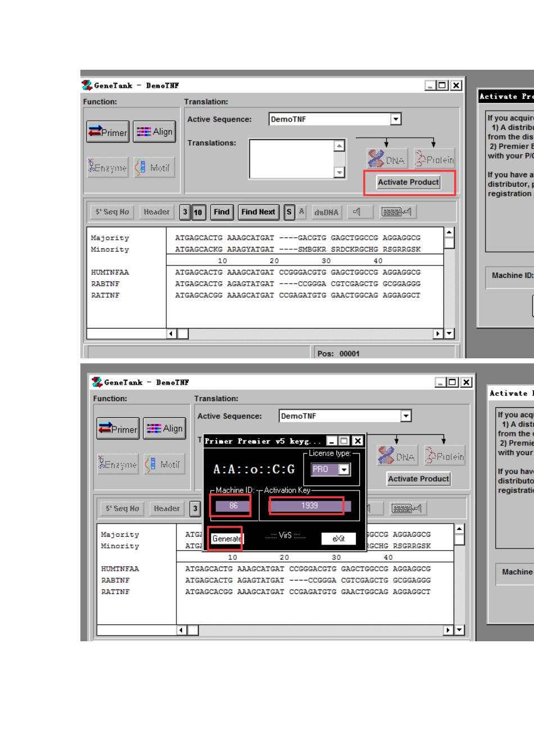This screenshot has width=534, height=756.
Task: Launch Align in the lower GeneTank window
Action: 165,429
